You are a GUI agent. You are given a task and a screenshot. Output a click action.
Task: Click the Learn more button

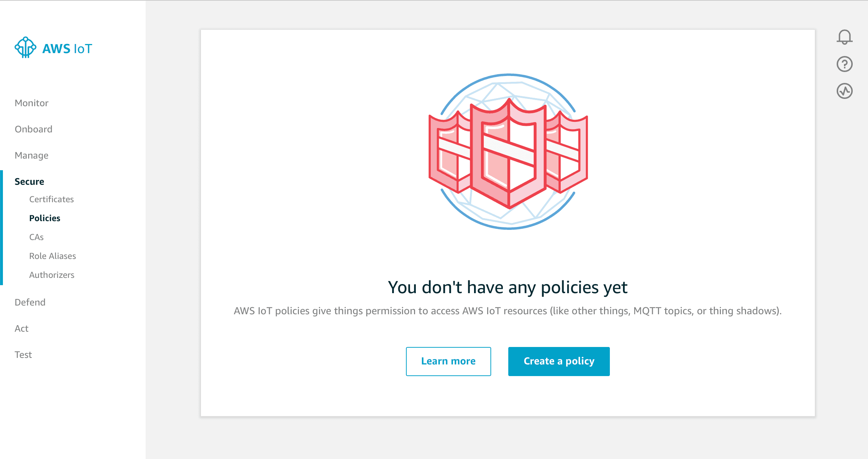[x=448, y=361]
